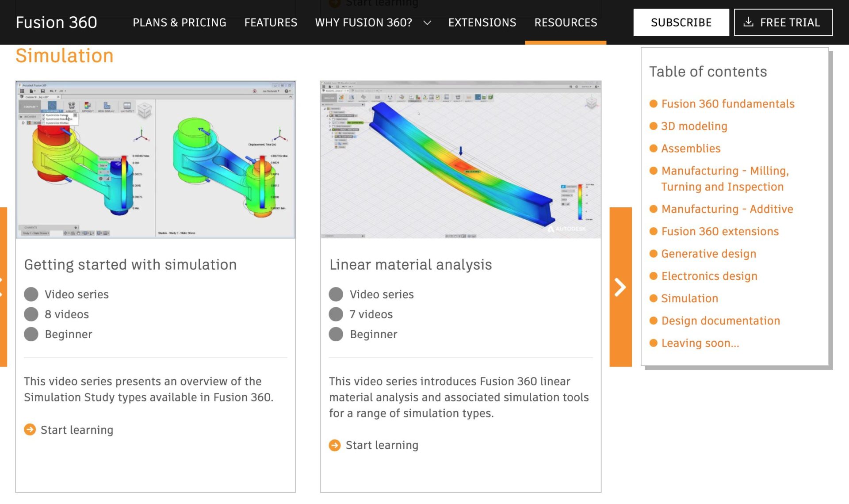Expand the Why Fusion 360? dropdown chevron

click(x=427, y=23)
